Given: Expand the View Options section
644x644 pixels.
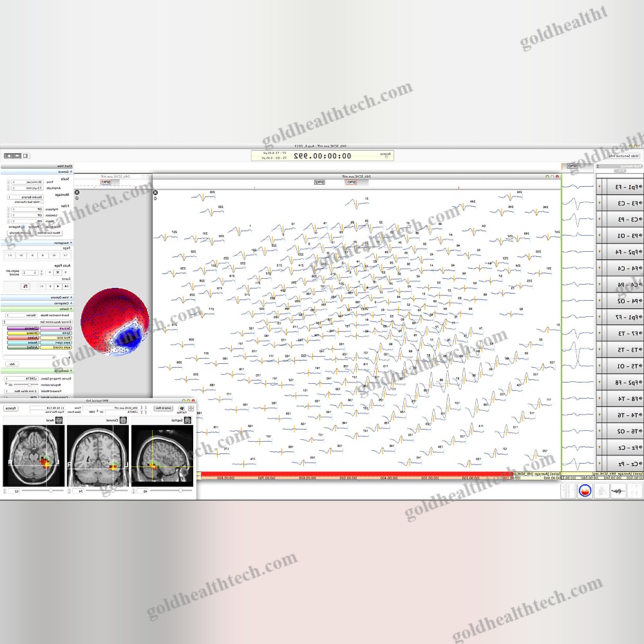Looking at the screenshot, I should pos(71,298).
